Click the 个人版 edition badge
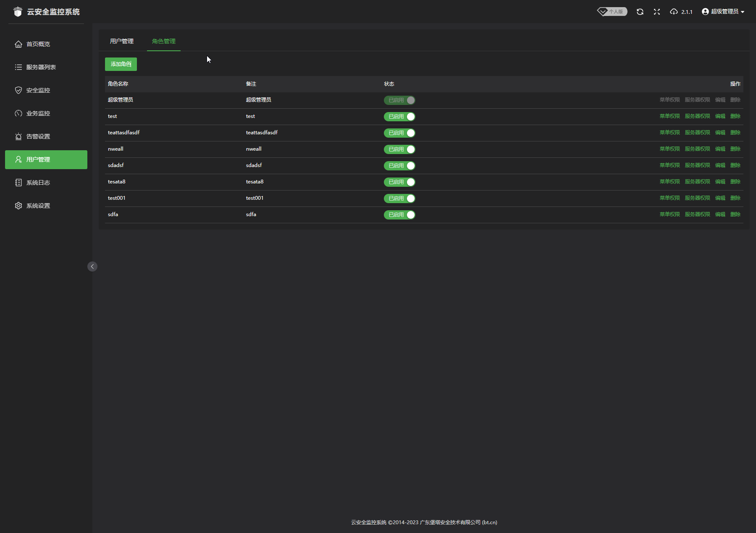Image resolution: width=756 pixels, height=533 pixels. coord(612,12)
